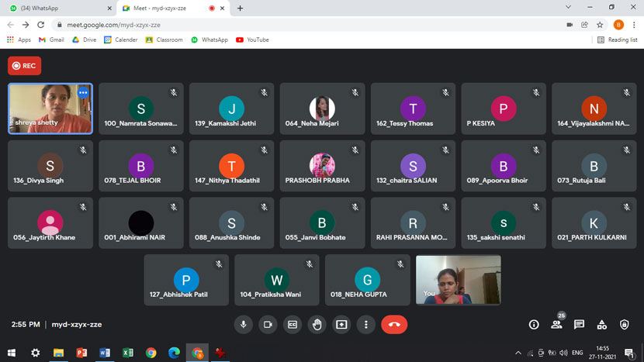
Task: Raise hand using the hand icon
Action: [x=317, y=325]
